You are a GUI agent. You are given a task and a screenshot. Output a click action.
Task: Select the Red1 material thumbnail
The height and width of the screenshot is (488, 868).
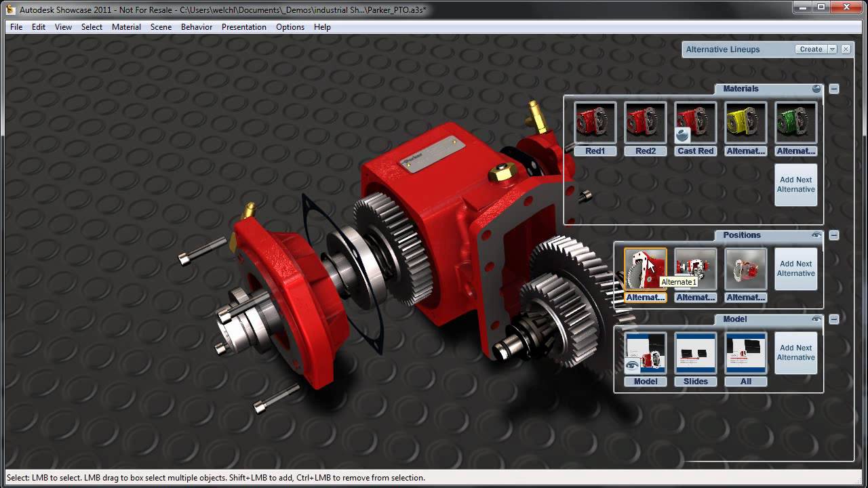(595, 123)
